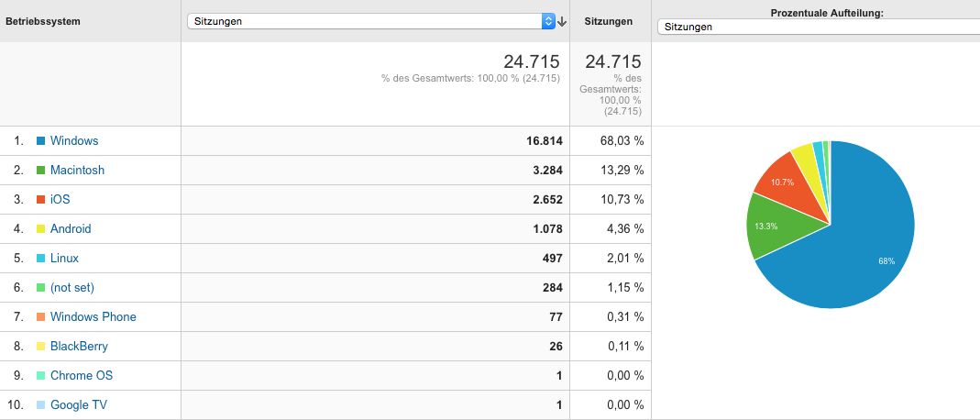
Task: Click the BlackBerry link
Action: (80, 347)
